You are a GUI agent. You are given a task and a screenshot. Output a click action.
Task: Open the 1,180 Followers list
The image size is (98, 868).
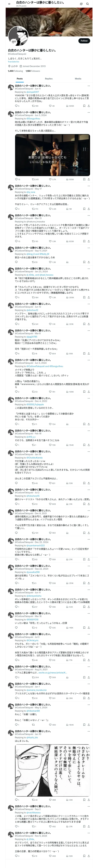[x=33, y=71]
